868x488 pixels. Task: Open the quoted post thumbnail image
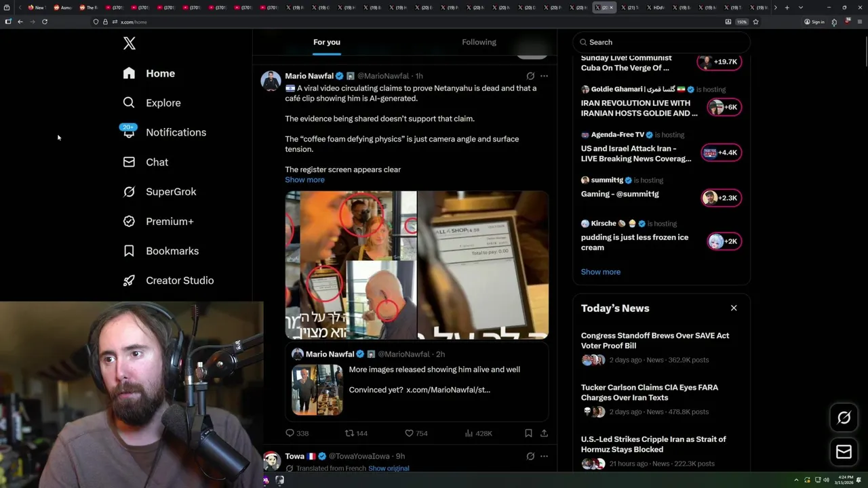[x=317, y=390]
